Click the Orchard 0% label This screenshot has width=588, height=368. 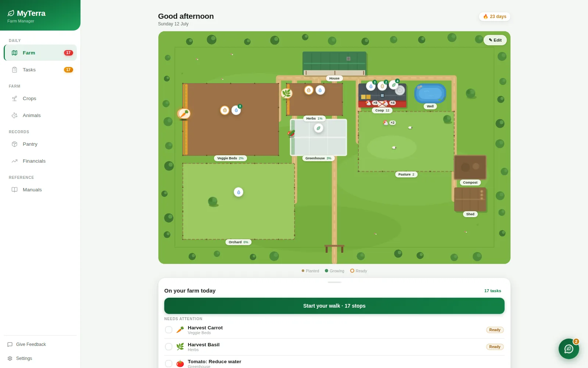click(x=239, y=242)
